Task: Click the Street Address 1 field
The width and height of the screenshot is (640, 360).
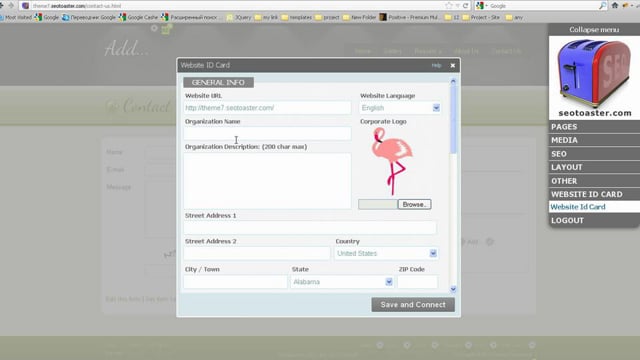Action: 310,227
